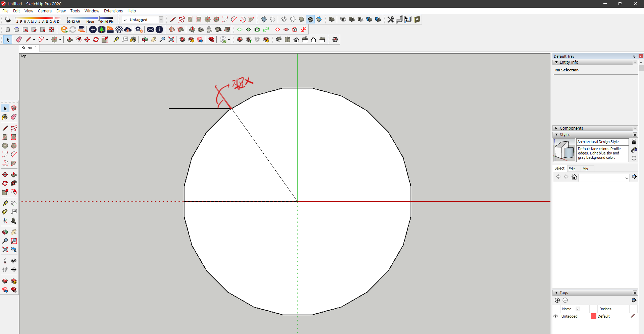
Task: Select the Dimensions tool in left toolbar
Action: [x=14, y=203]
